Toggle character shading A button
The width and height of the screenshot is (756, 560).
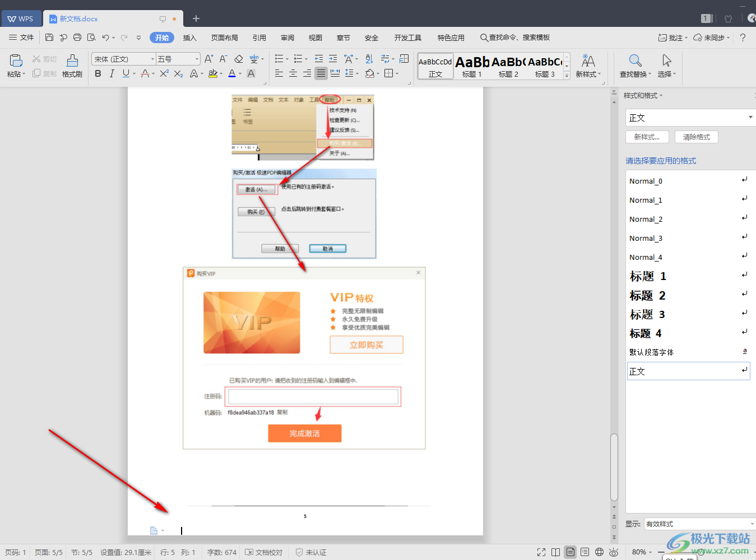tap(251, 73)
